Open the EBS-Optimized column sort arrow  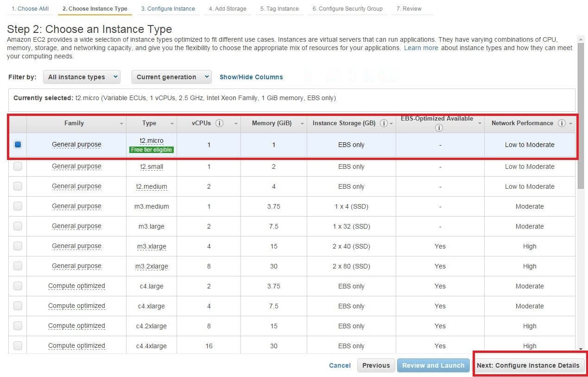pyautogui.click(x=480, y=124)
